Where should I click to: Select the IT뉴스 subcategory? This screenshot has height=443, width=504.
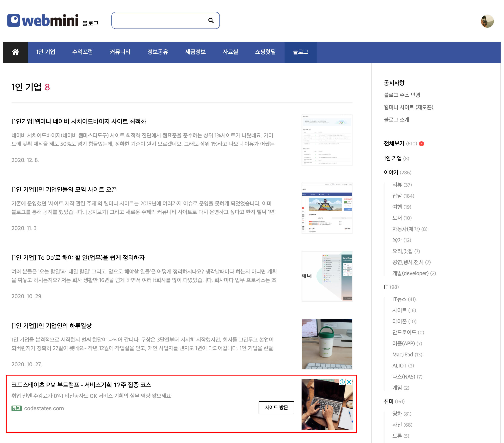pyautogui.click(x=399, y=299)
